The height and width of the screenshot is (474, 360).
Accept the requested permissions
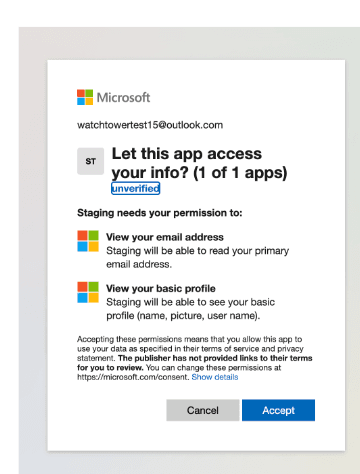tap(278, 410)
